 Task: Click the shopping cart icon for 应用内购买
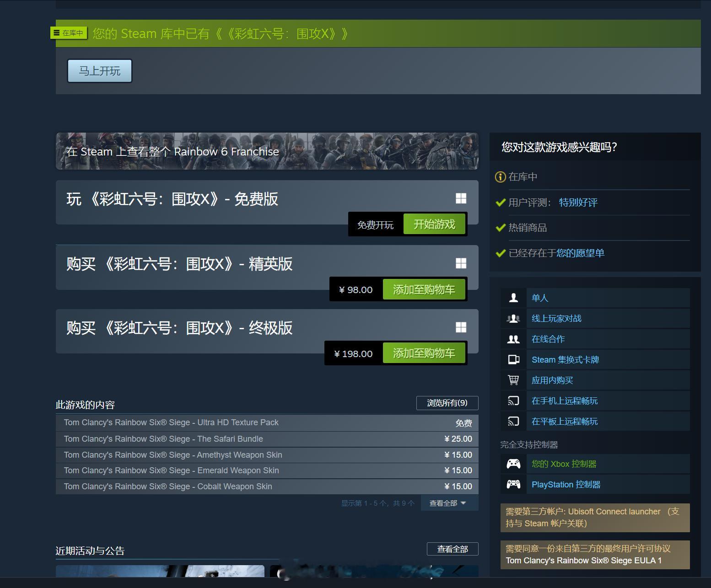pyautogui.click(x=513, y=380)
